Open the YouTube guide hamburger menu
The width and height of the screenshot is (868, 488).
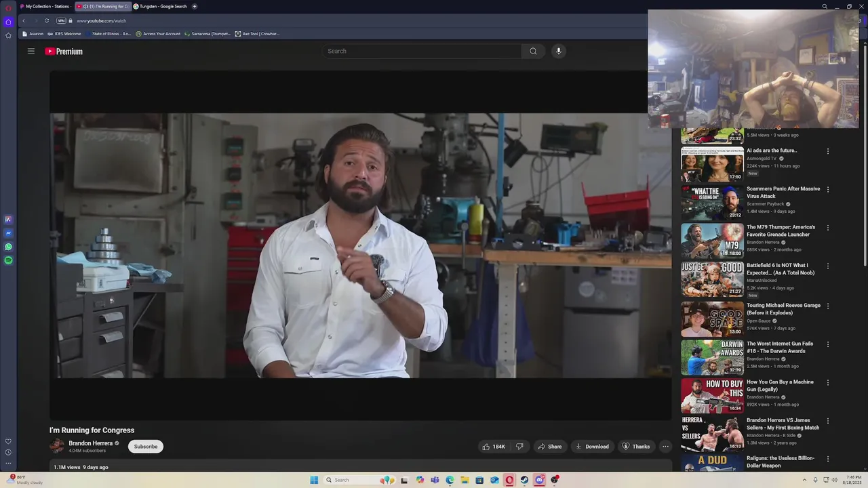click(31, 51)
